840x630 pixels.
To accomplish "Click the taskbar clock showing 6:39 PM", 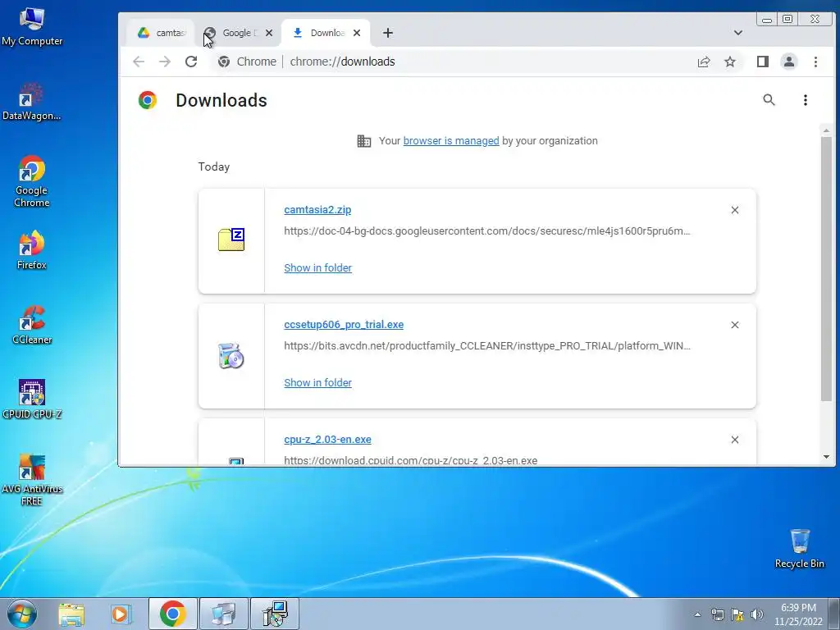I will pyautogui.click(x=798, y=614).
